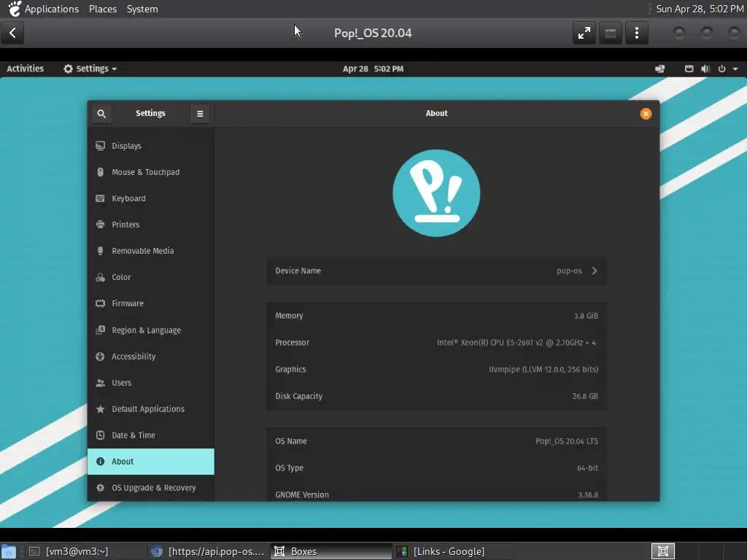Close the Settings About window
The height and width of the screenshot is (560, 747).
pos(646,113)
